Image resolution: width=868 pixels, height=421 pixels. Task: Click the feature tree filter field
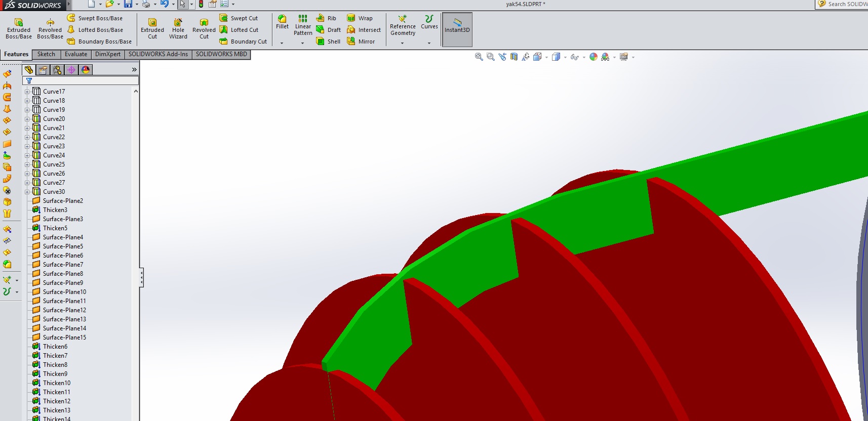tap(81, 80)
